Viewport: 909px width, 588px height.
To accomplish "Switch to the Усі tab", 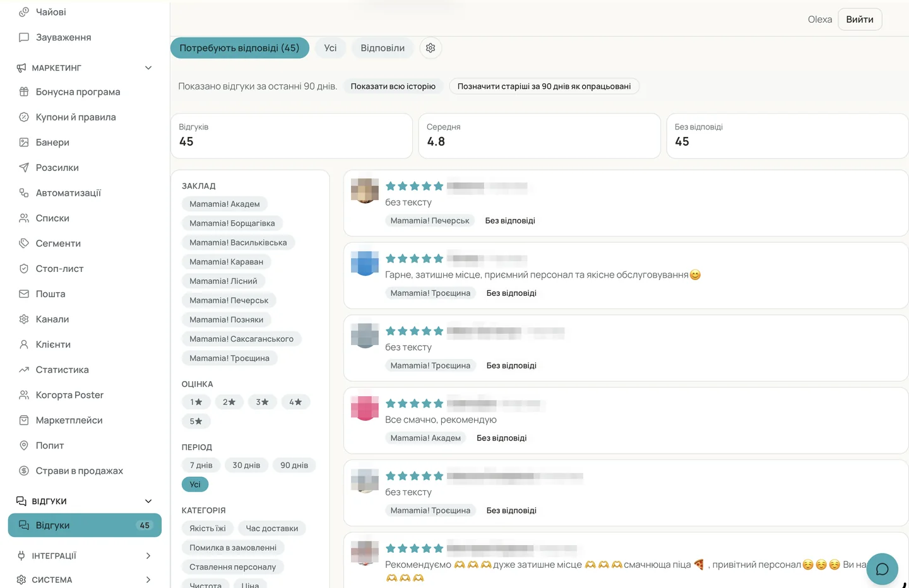I will [331, 48].
